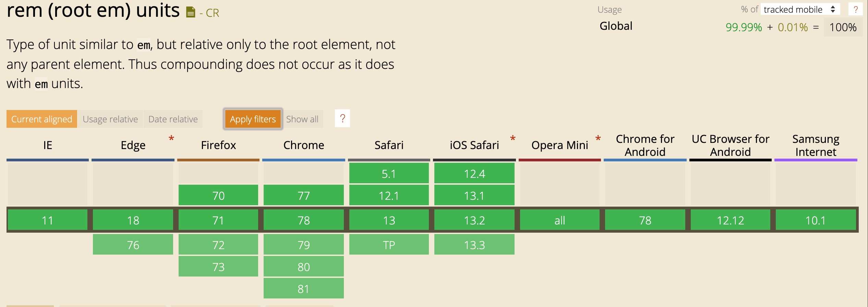Click the asterisk note beside iOS Safari
The height and width of the screenshot is (307, 868).
513,138
